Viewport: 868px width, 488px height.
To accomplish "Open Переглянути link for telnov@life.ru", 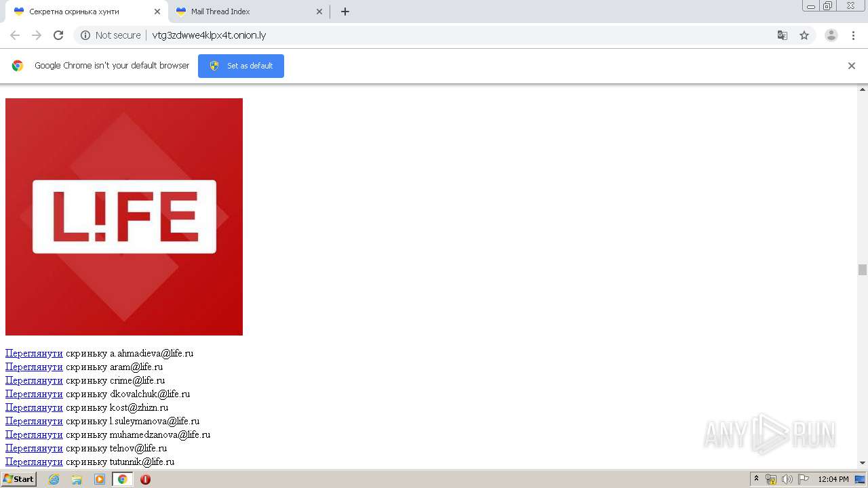I will pyautogui.click(x=34, y=448).
